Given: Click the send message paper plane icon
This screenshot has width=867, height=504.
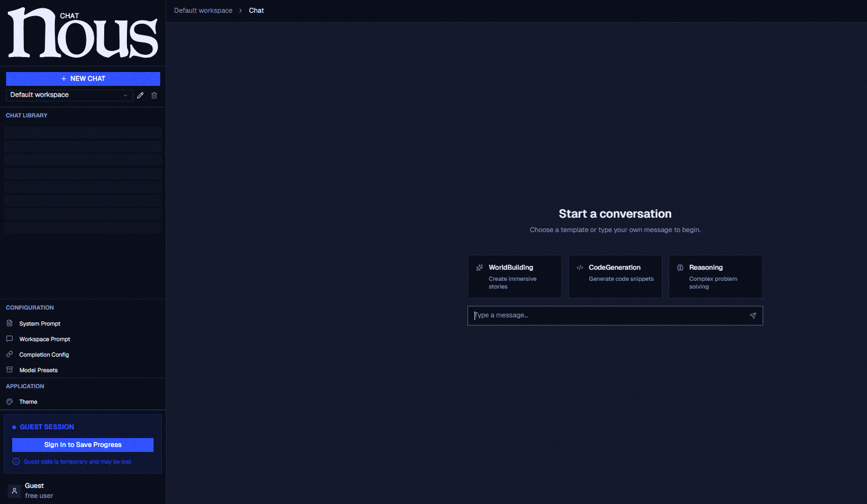Looking at the screenshot, I should pyautogui.click(x=752, y=316).
